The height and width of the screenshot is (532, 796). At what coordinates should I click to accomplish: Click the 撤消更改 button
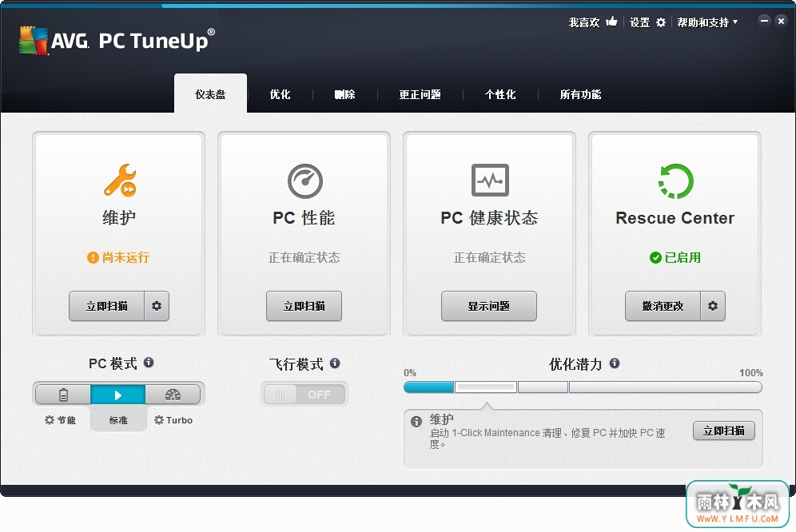pos(663,306)
